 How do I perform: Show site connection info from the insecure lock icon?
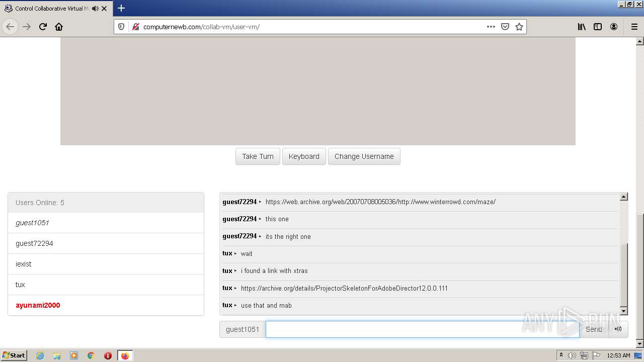[x=135, y=27]
